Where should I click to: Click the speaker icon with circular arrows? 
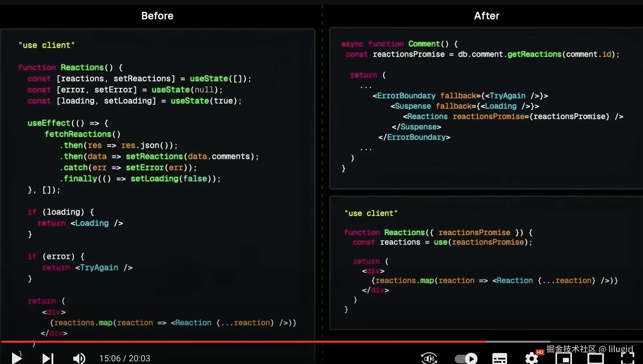(429, 358)
